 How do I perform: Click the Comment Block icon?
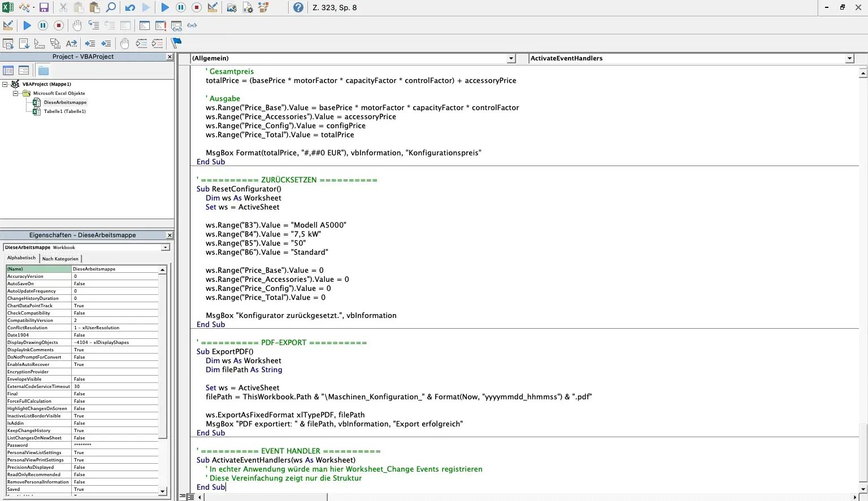point(141,43)
